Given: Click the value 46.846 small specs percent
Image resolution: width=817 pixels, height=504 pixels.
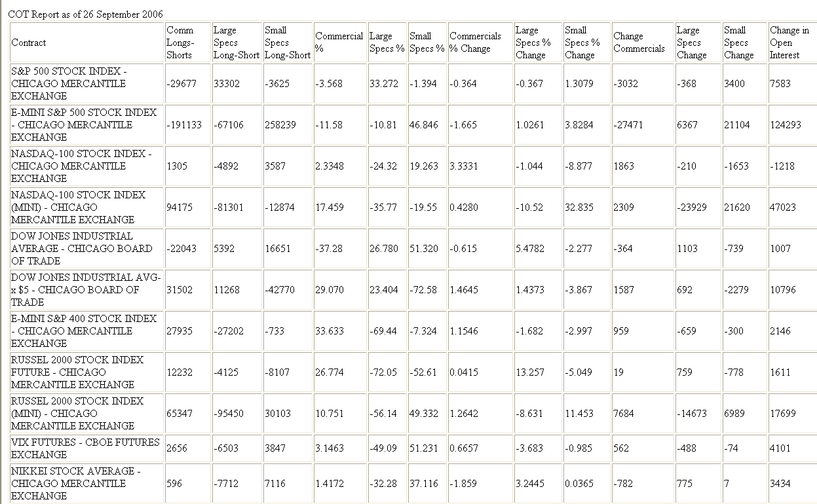Looking at the screenshot, I should (x=424, y=125).
